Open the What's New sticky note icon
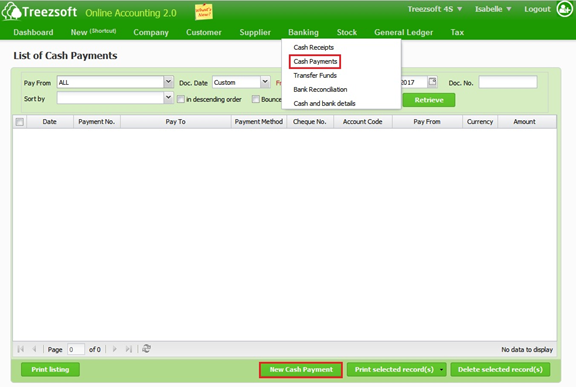This screenshot has width=576, height=387. click(204, 12)
